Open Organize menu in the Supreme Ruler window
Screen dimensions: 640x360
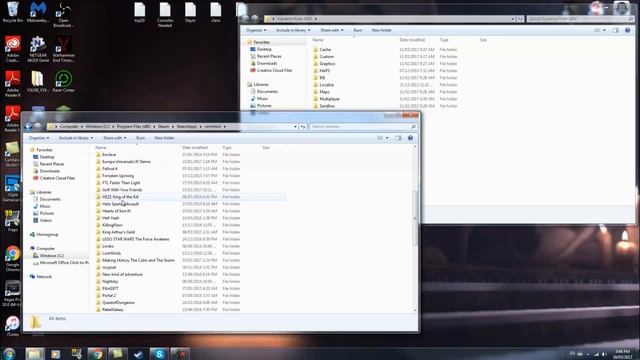(256, 30)
